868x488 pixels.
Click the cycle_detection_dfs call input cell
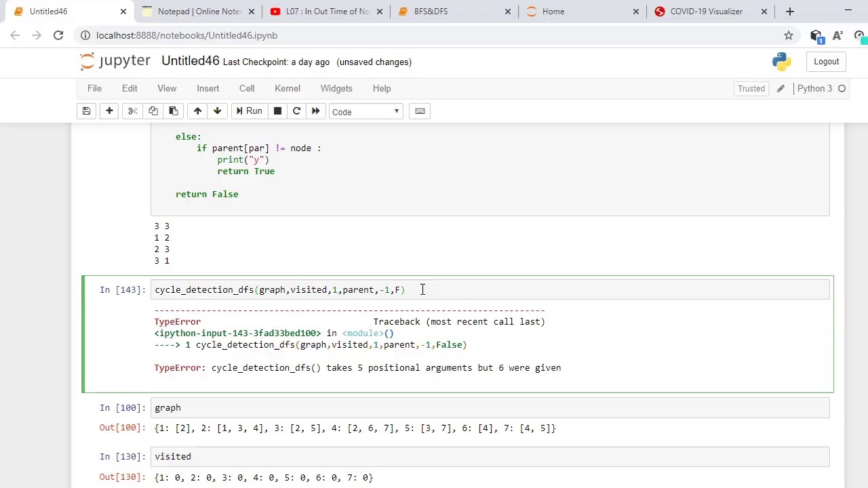[490, 289]
